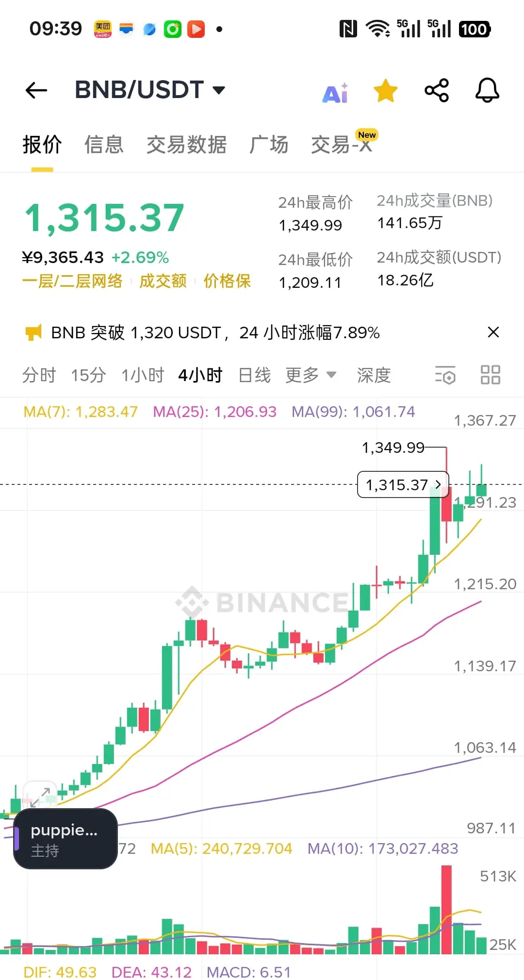Tap the Meituan notification icon

[x=102, y=29]
